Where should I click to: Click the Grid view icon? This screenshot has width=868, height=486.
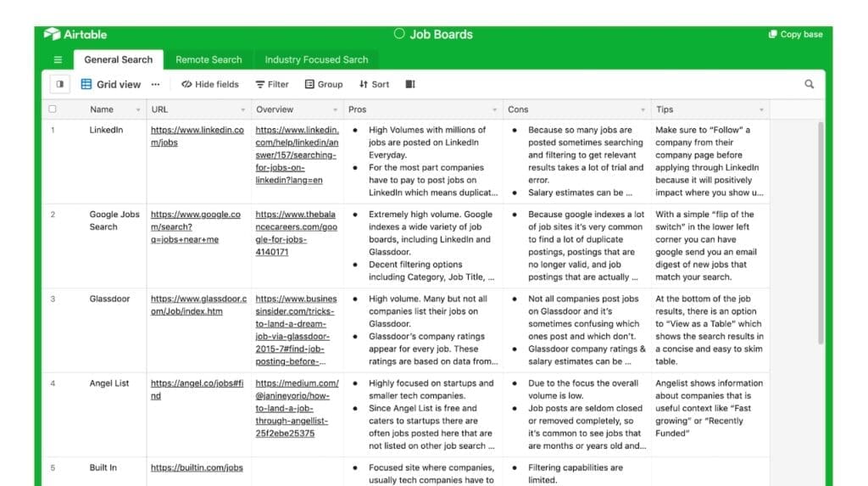(x=86, y=84)
